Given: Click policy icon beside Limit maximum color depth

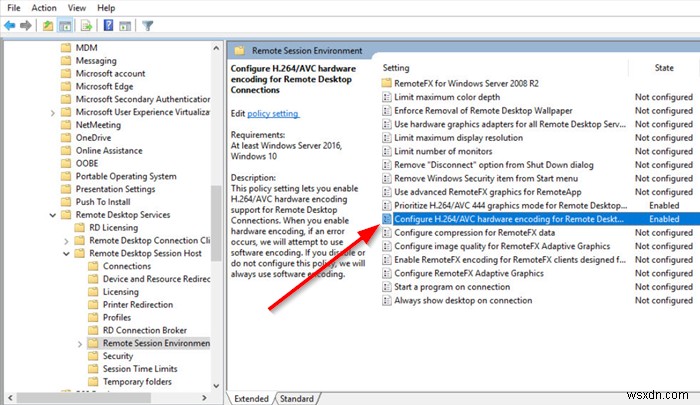Looking at the screenshot, I should coord(387,97).
